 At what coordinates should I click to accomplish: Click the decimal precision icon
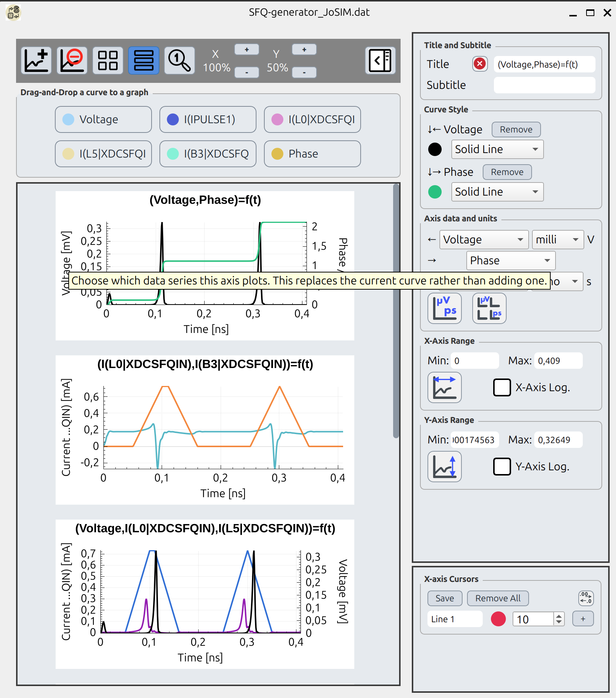586,598
